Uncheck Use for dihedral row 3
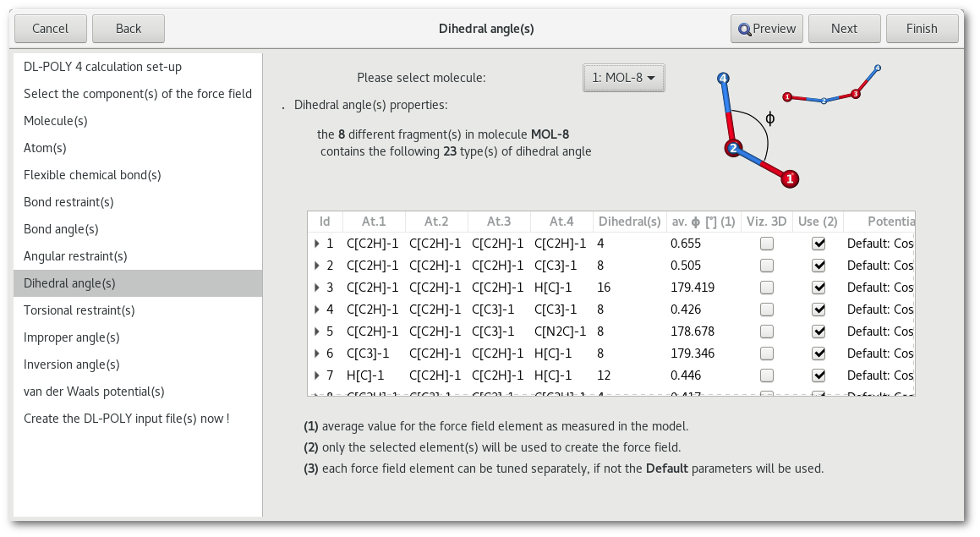 pyautogui.click(x=818, y=288)
